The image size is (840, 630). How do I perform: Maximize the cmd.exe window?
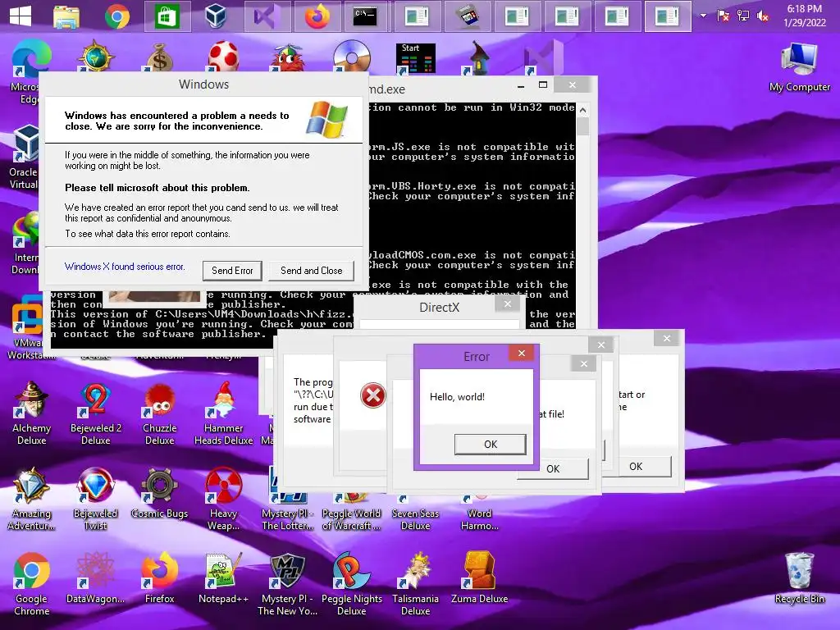(x=543, y=84)
